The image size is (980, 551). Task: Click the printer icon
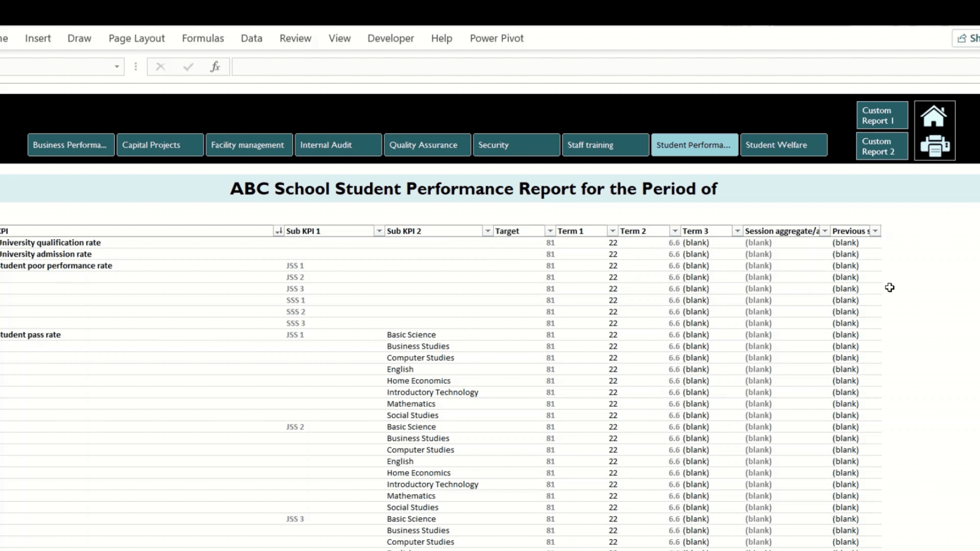(x=935, y=146)
